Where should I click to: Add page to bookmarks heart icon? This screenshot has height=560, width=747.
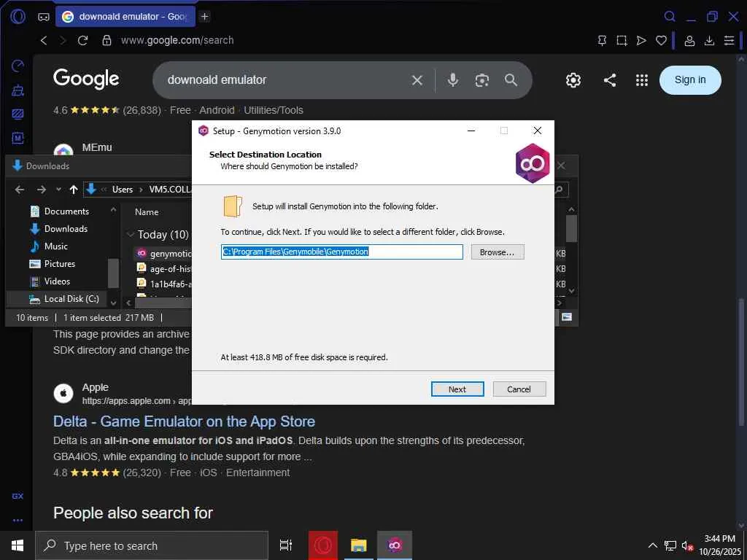click(x=661, y=41)
